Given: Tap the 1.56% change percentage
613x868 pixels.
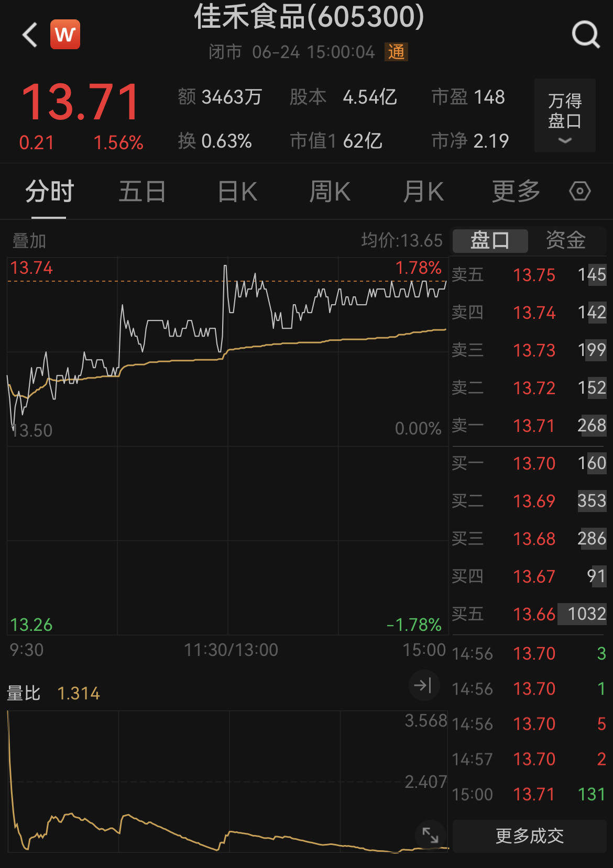Looking at the screenshot, I should pos(118,143).
